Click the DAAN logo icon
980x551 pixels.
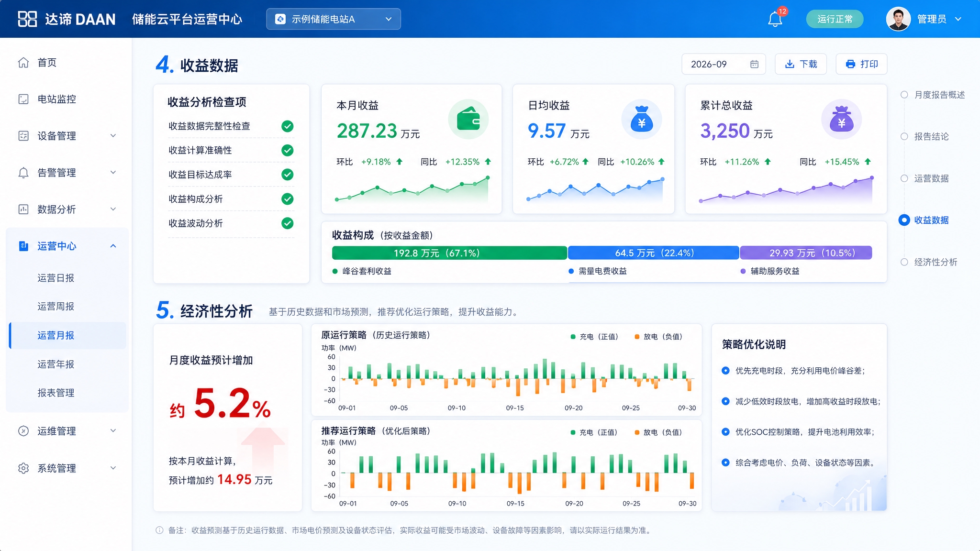[27, 19]
